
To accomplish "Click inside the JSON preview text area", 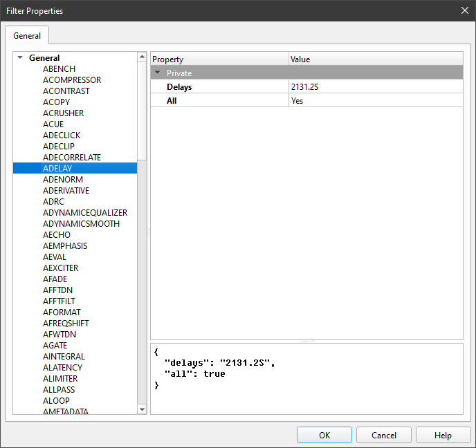I will click(306, 394).
